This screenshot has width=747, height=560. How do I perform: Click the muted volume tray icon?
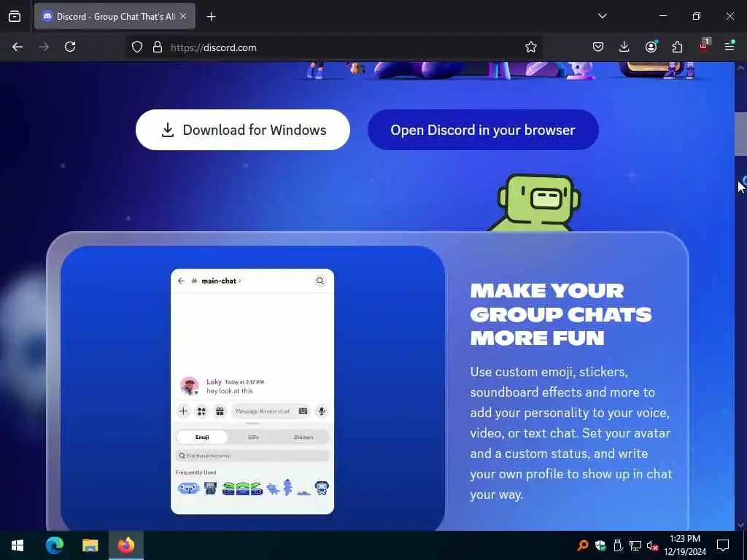(x=652, y=545)
